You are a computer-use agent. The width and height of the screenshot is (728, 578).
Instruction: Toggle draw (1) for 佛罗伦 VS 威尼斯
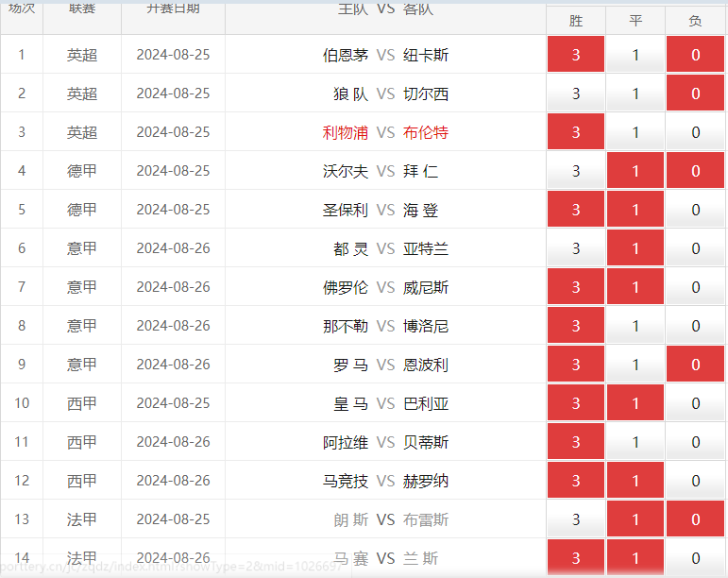point(635,287)
